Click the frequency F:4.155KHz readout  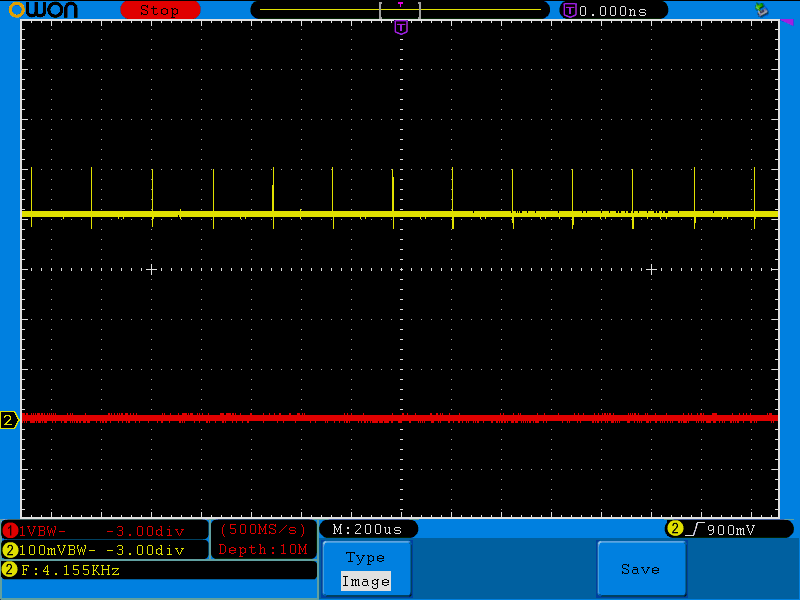(x=70, y=570)
